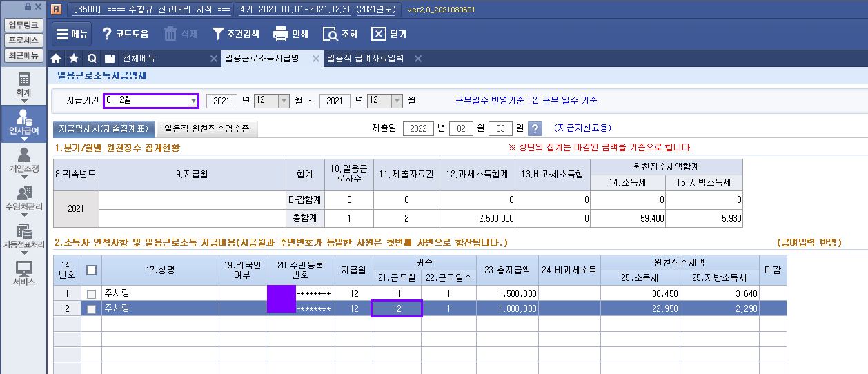The image size is (868, 374).
Task: Open the favorites star icon
Action: (x=74, y=59)
